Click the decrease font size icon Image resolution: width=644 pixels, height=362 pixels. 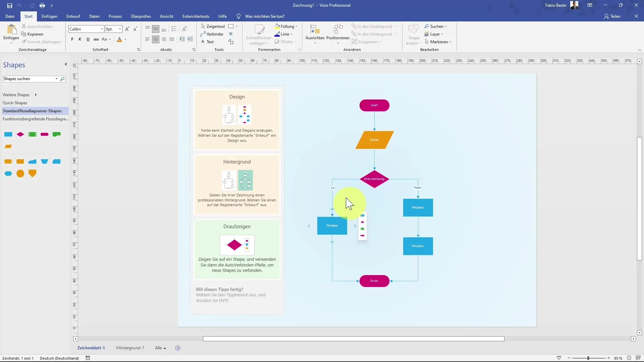[x=135, y=29]
